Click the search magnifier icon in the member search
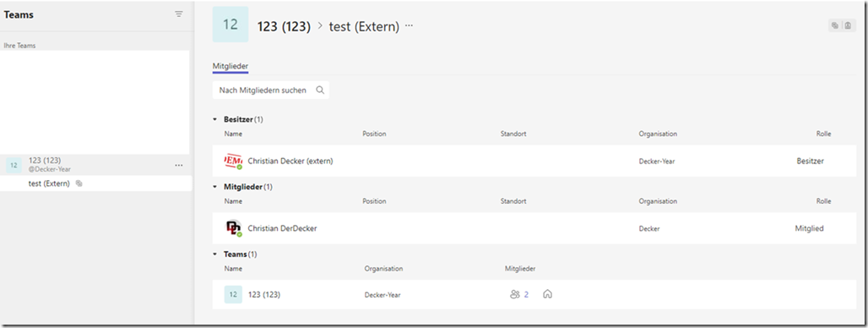 (x=320, y=90)
